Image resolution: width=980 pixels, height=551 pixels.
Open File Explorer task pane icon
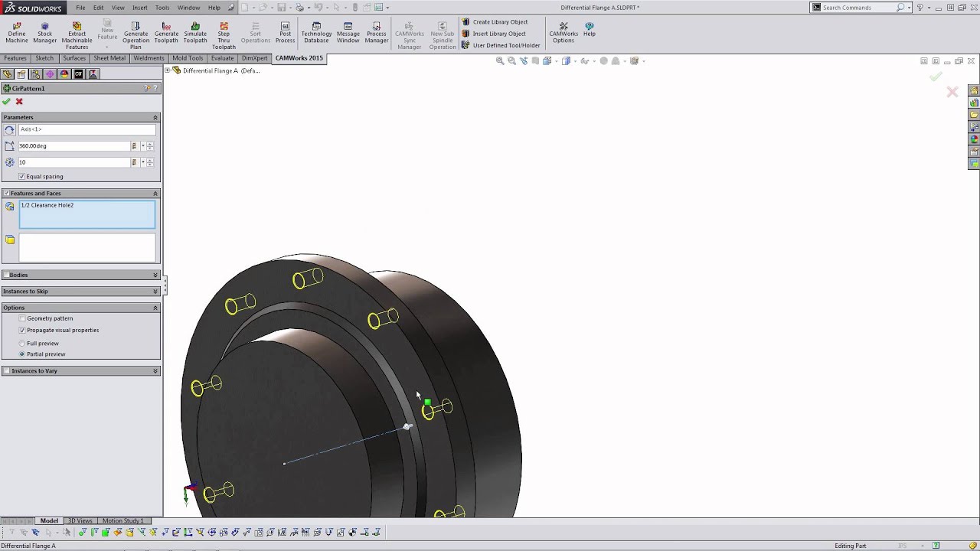coord(974,116)
